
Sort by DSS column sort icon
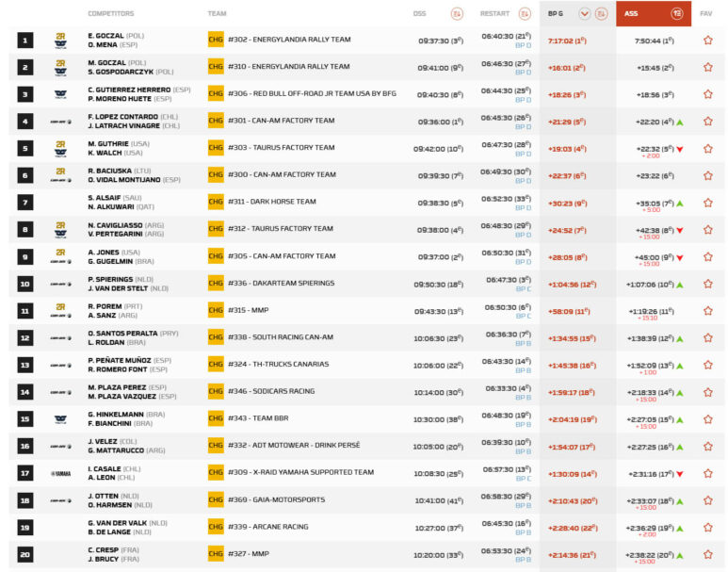457,13
